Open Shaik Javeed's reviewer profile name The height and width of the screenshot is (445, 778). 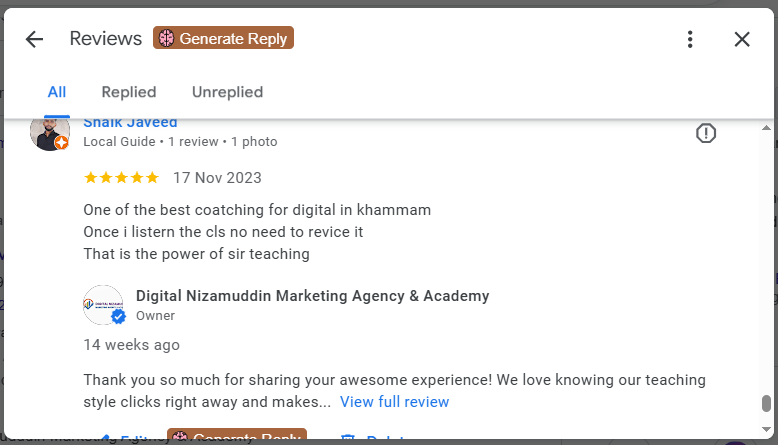[130, 123]
